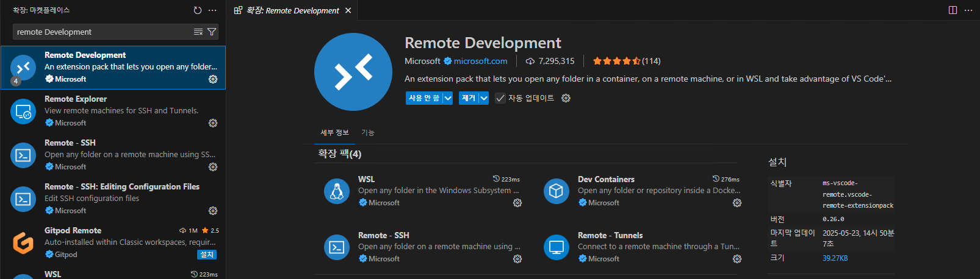
Task: Open the microsoft.com publisher link
Action: pyautogui.click(x=480, y=61)
